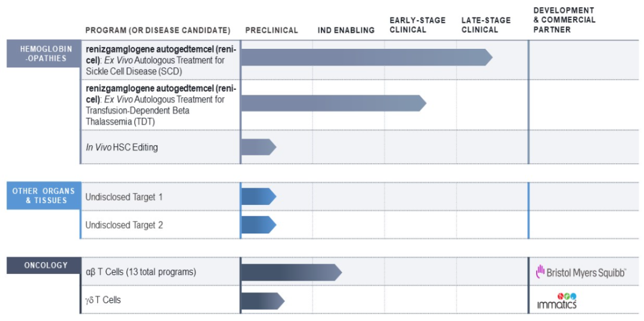Viewport: 644px width, 321px height.
Task: Open the Transfusion-Dependent Beta Thalassemia program text
Action: coord(160,105)
